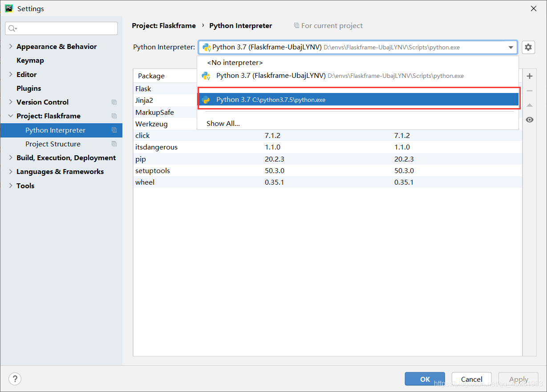
Task: Click the install package plus icon
Action: click(x=530, y=76)
